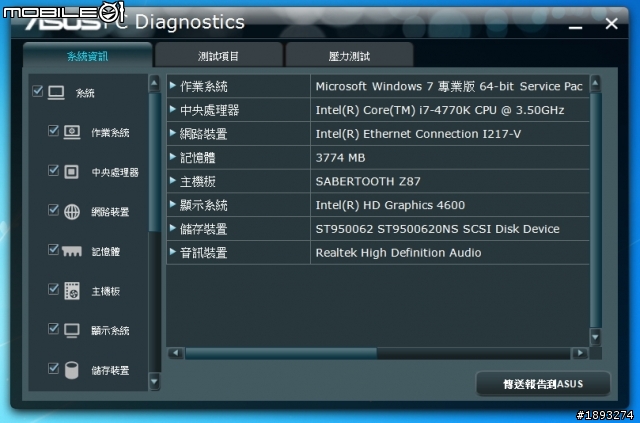The height and width of the screenshot is (423, 640).
Task: Close the PC Diagnostics window
Action: pyautogui.click(x=611, y=24)
